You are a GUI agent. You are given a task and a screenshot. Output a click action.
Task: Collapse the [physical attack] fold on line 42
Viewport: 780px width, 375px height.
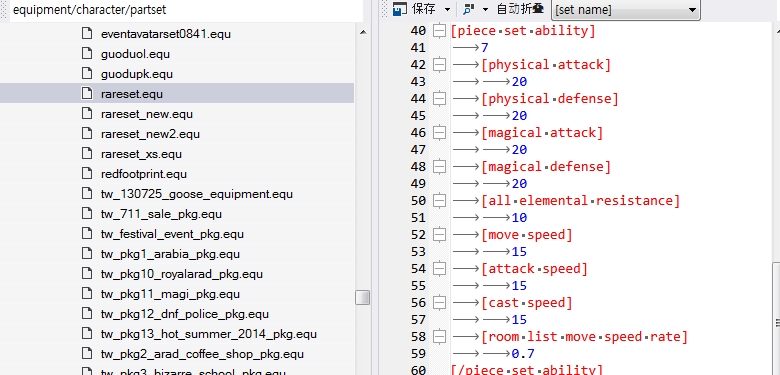point(439,65)
